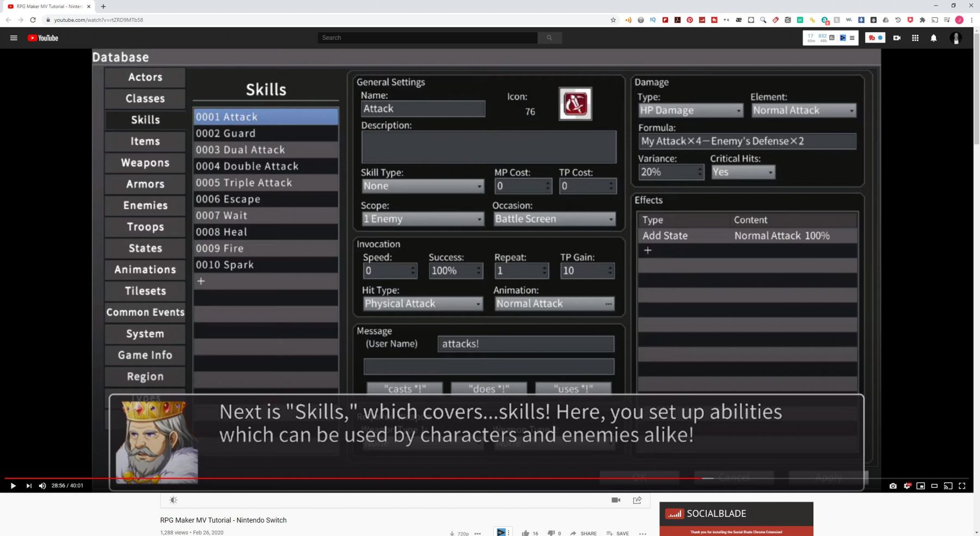Open a new browser tab
980x536 pixels.
pyautogui.click(x=103, y=7)
